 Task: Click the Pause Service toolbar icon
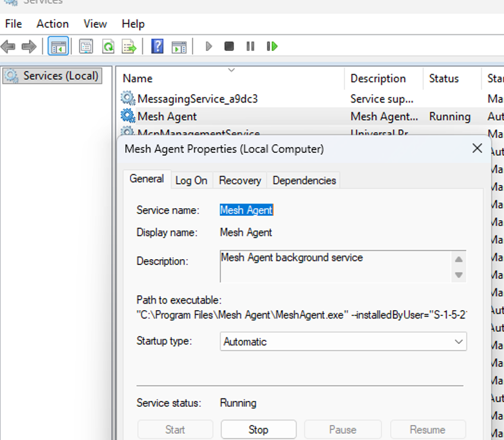(250, 47)
